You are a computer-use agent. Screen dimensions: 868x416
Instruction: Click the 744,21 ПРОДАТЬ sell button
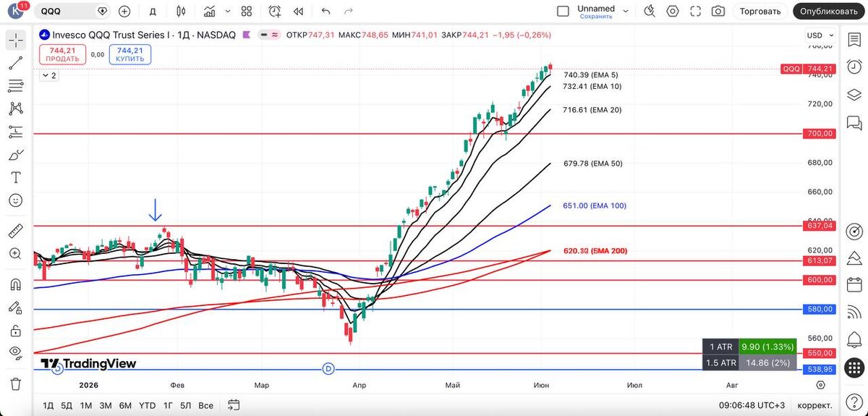(x=62, y=54)
